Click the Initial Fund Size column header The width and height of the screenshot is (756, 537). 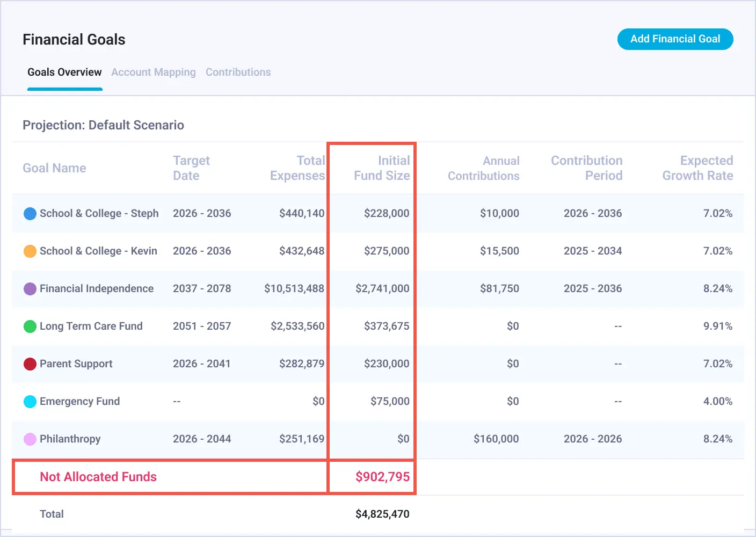pos(382,168)
